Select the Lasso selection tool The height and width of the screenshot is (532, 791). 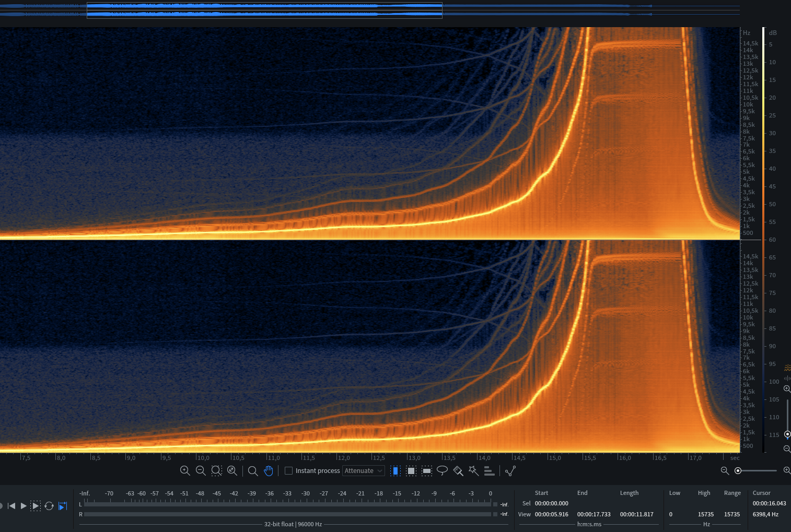point(442,470)
